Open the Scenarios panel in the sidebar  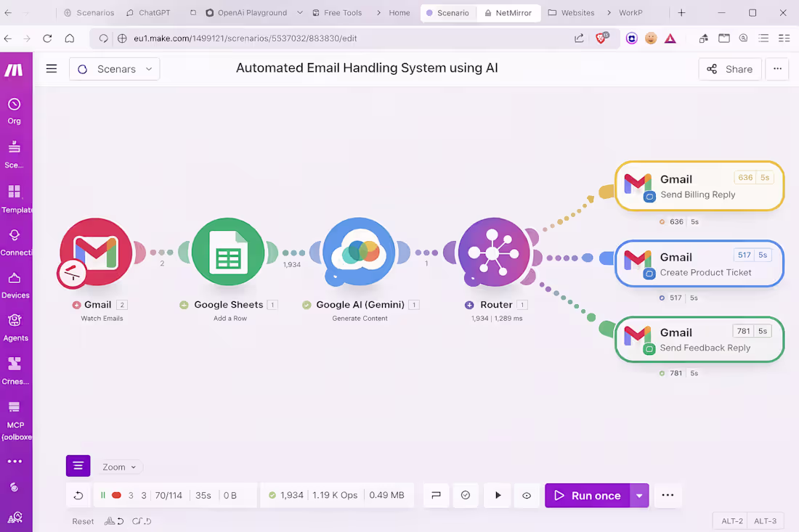click(x=15, y=151)
